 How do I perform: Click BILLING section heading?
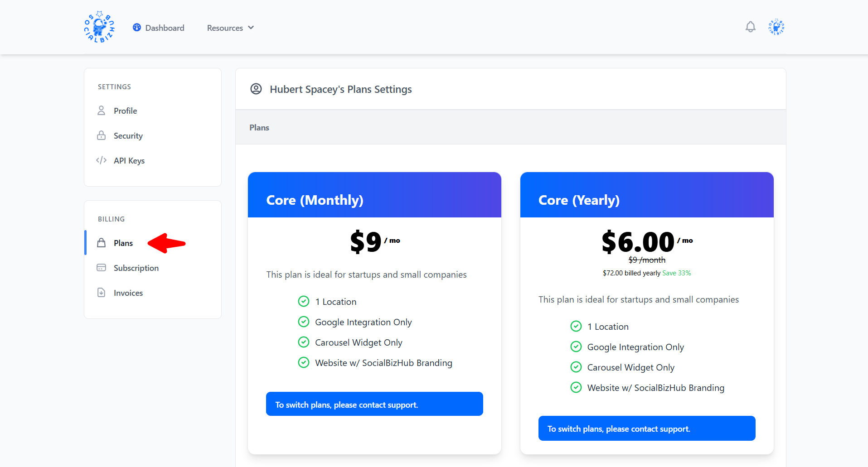pos(111,219)
